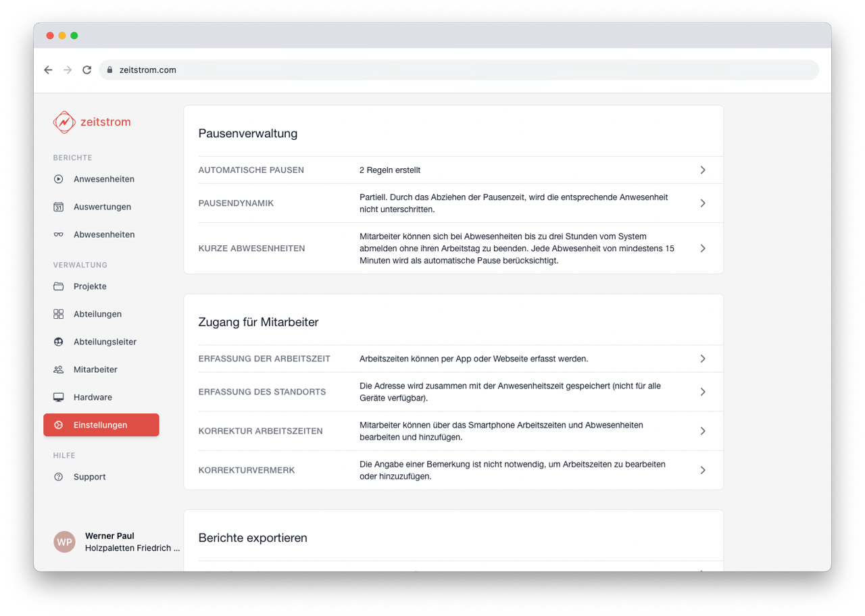This screenshot has height=616, width=865.
Task: Click the Einstellungen gear icon
Action: (59, 425)
